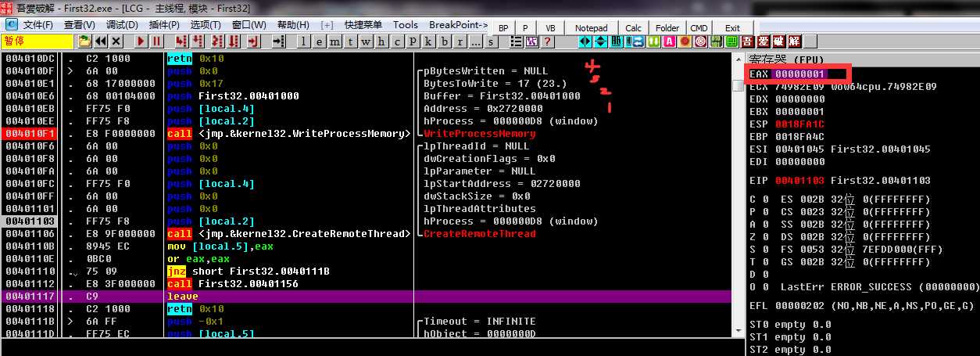Click the red '解' toolbar icon
Viewport: 980px width, 356px height.
point(794,41)
